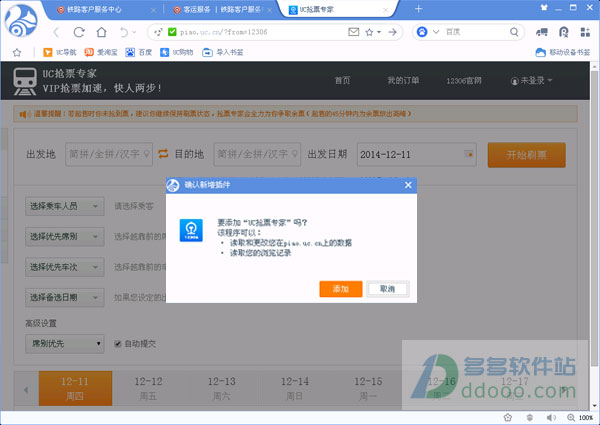600x425 pixels.
Task: Open the 选择备选日期 dropdown
Action: click(65, 298)
